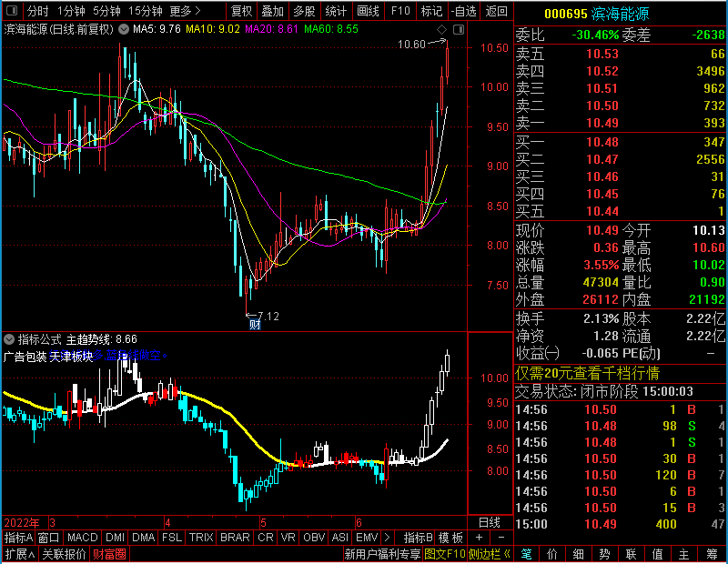The width and height of the screenshot is (728, 564).
Task: Select the 值 value tab
Action: point(657,554)
